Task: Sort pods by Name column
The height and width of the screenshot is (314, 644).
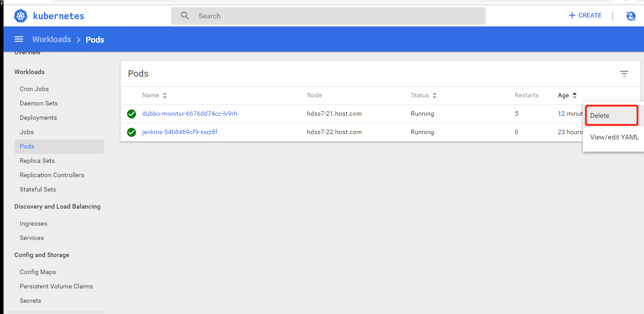Action: [151, 96]
